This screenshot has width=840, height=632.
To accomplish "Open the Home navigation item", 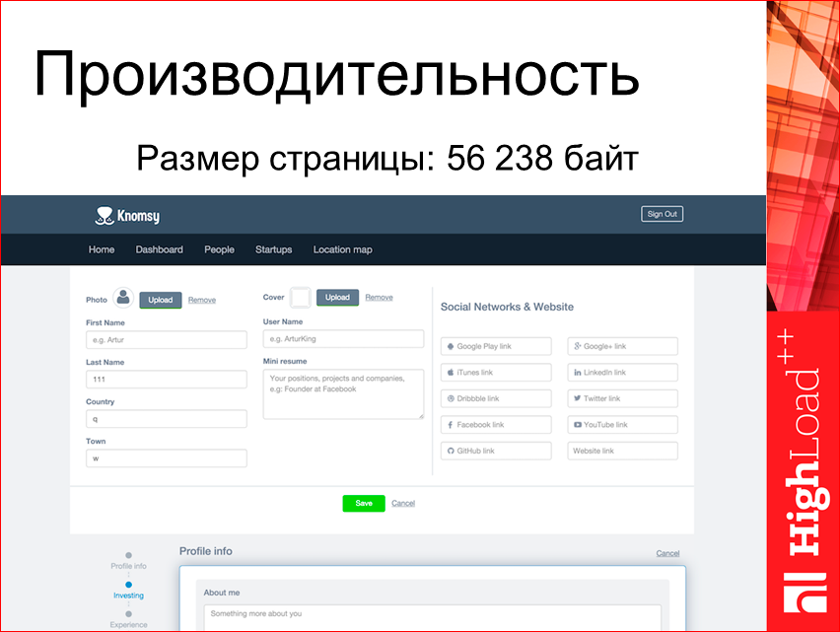I will [x=101, y=249].
